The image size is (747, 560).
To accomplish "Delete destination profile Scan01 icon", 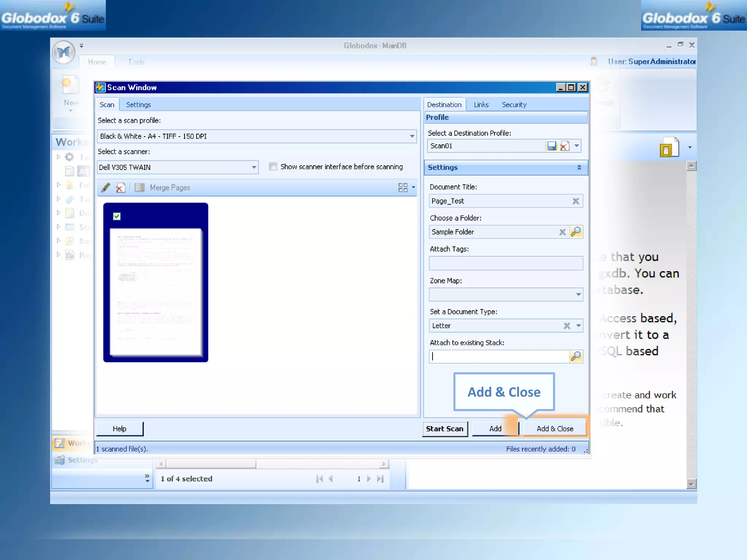I will point(564,146).
